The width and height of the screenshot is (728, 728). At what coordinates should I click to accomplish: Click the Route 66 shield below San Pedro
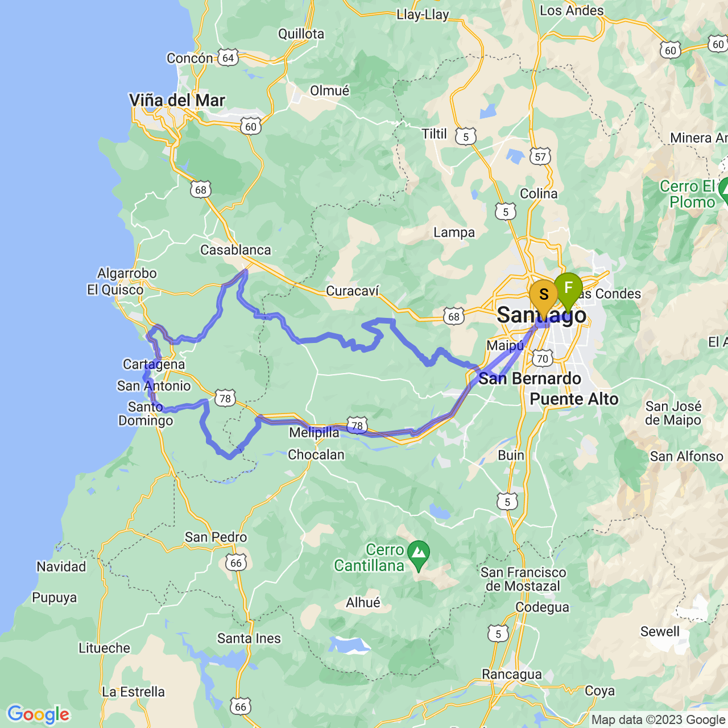[237, 563]
